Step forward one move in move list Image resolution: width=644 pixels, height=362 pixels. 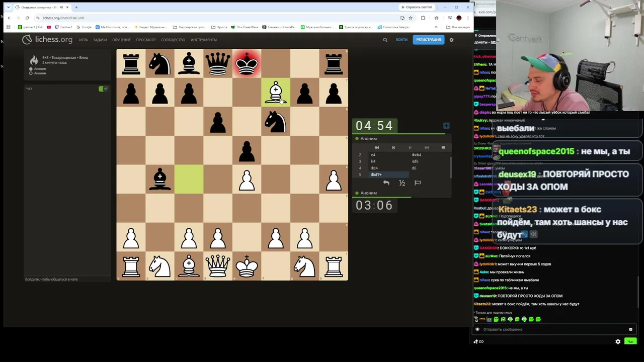pyautogui.click(x=410, y=147)
